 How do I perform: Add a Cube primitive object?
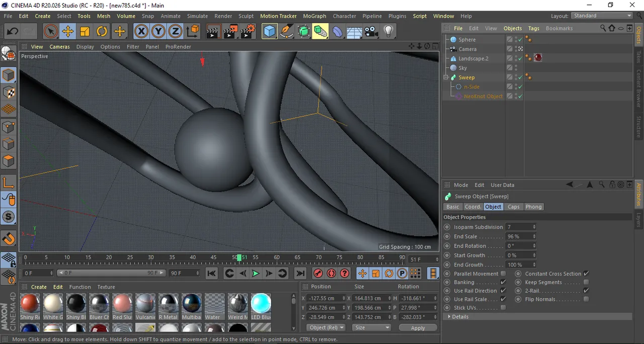click(270, 32)
